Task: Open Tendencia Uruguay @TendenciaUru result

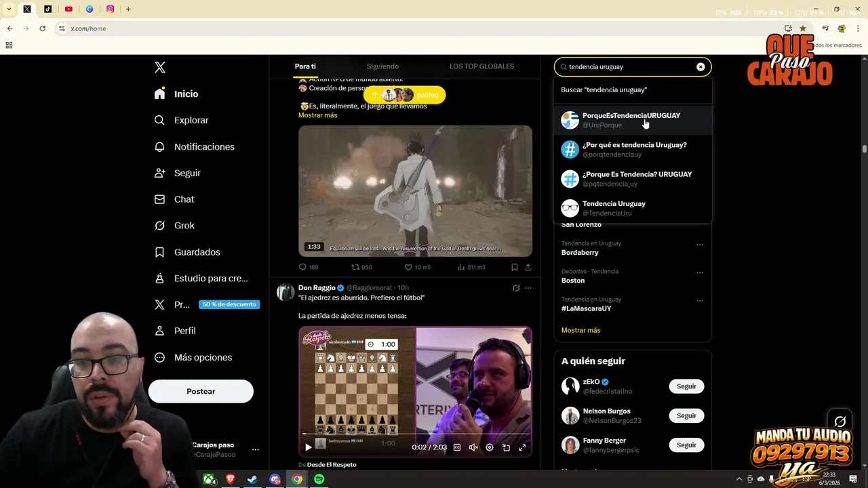Action: [633, 208]
